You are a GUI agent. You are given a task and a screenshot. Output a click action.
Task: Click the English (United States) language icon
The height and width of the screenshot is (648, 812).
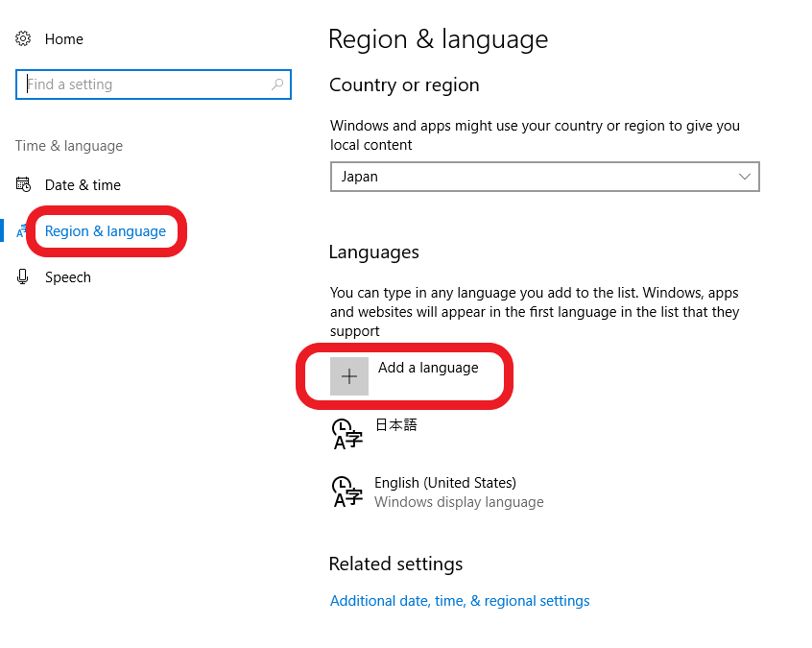coord(346,492)
